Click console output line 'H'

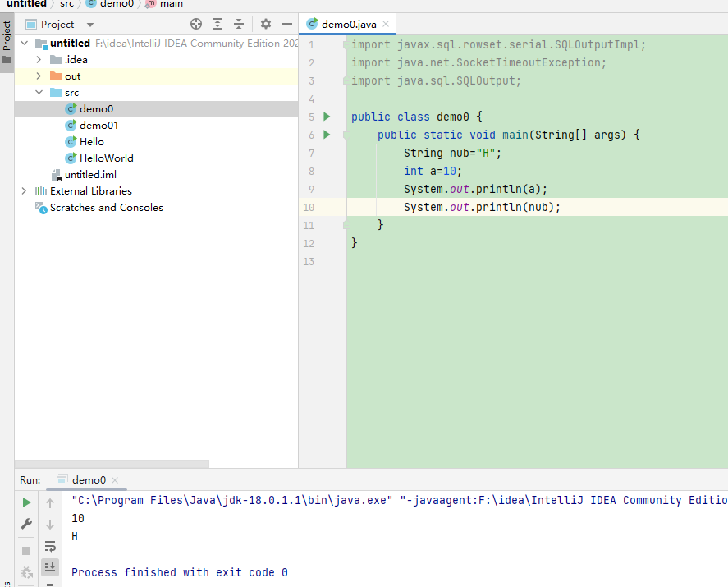coord(75,536)
